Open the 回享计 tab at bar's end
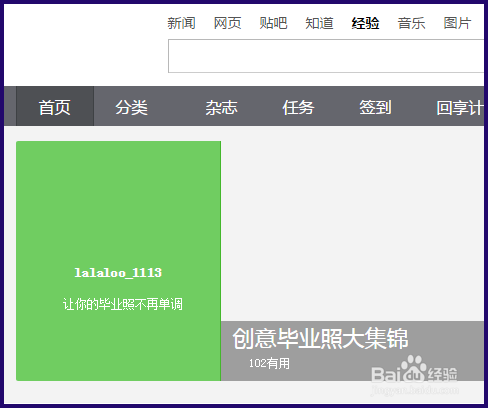Viewport: 488px width, 408px height. point(460,107)
